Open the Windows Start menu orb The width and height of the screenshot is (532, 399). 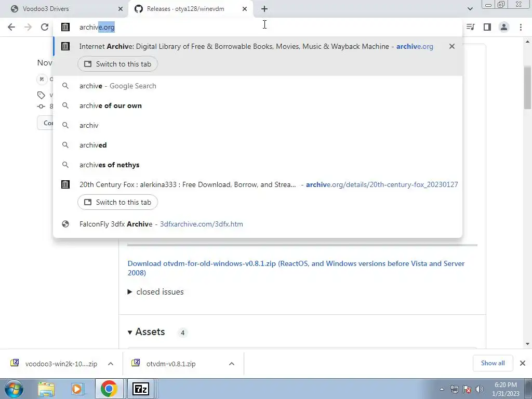(x=14, y=389)
